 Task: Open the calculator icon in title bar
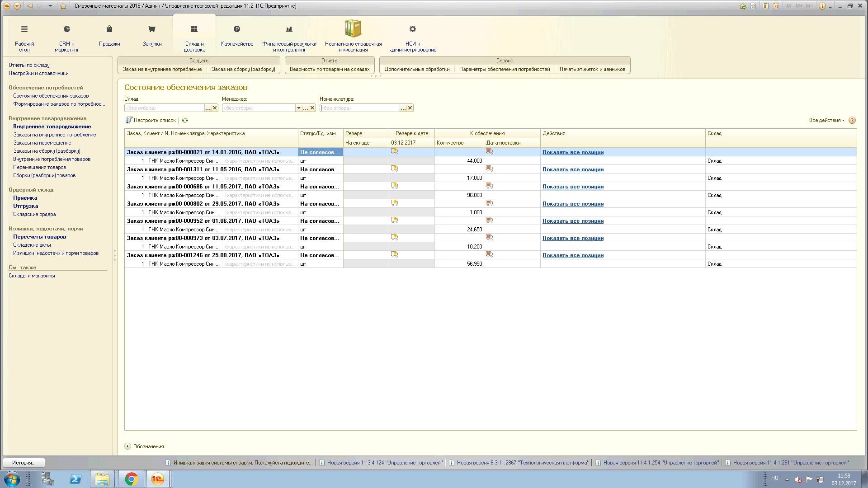click(765, 6)
